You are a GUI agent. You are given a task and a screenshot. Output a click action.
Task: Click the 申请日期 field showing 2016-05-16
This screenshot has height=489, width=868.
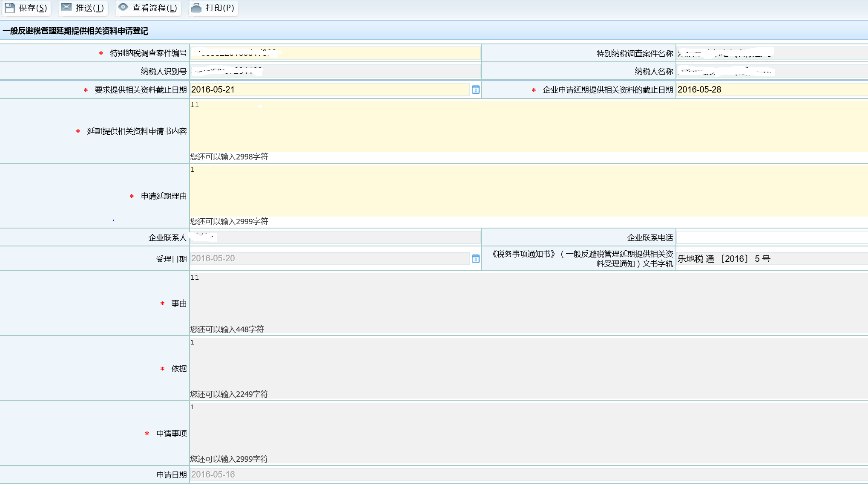point(529,475)
